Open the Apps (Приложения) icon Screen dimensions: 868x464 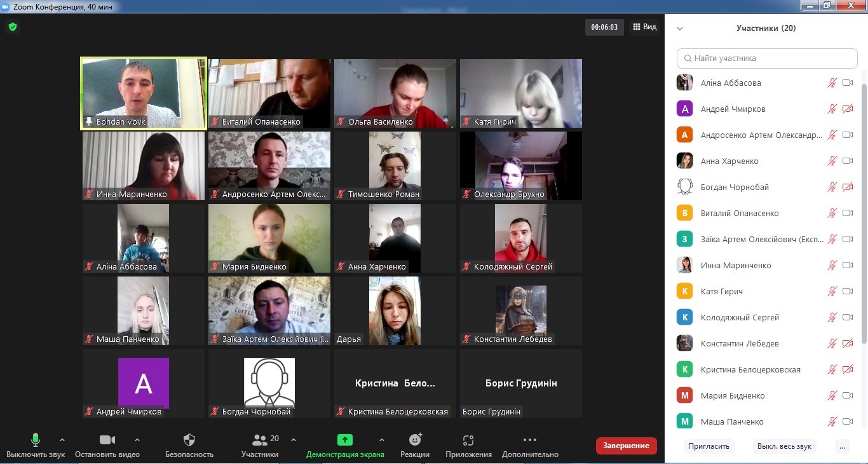tap(468, 440)
